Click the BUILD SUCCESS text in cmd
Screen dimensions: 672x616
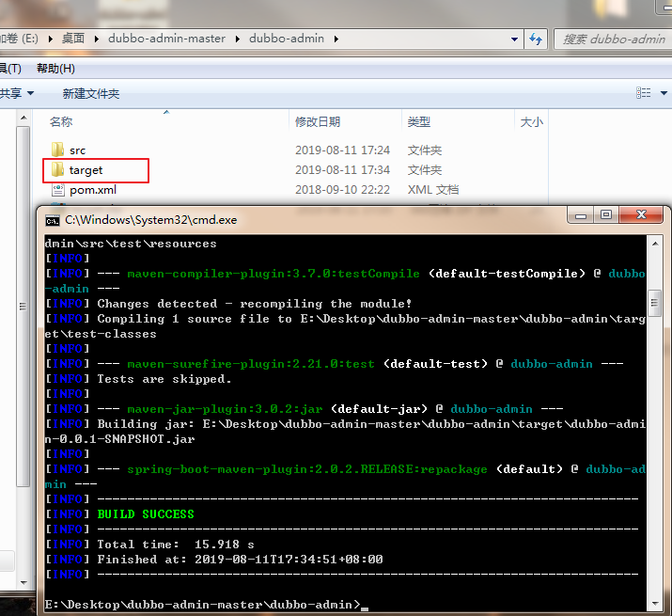pyautogui.click(x=146, y=514)
